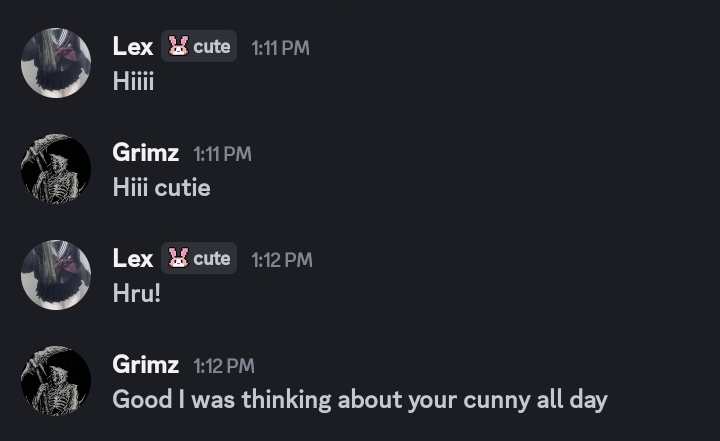Open the Grimz username above "Hiii cutie"
Image resolution: width=720 pixels, height=441 pixels.
coord(145,153)
